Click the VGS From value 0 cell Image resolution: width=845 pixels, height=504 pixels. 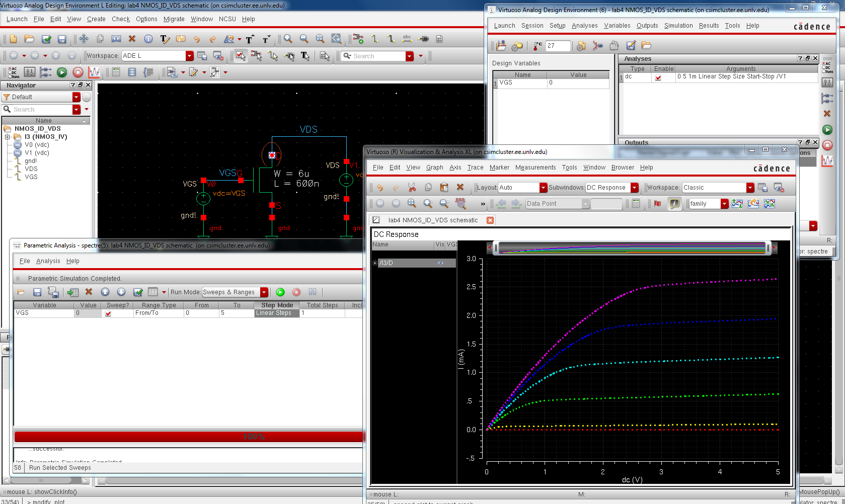pyautogui.click(x=201, y=313)
